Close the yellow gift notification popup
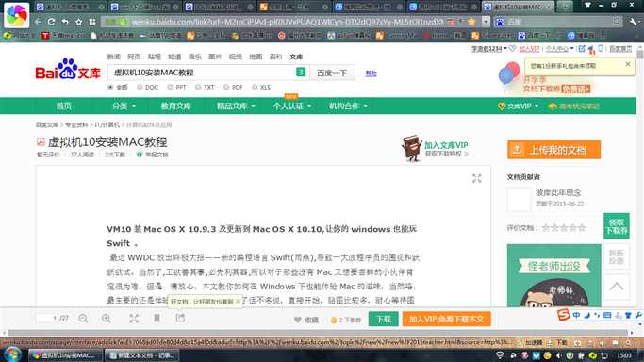Screen dimensions: 644x362 click(x=628, y=64)
